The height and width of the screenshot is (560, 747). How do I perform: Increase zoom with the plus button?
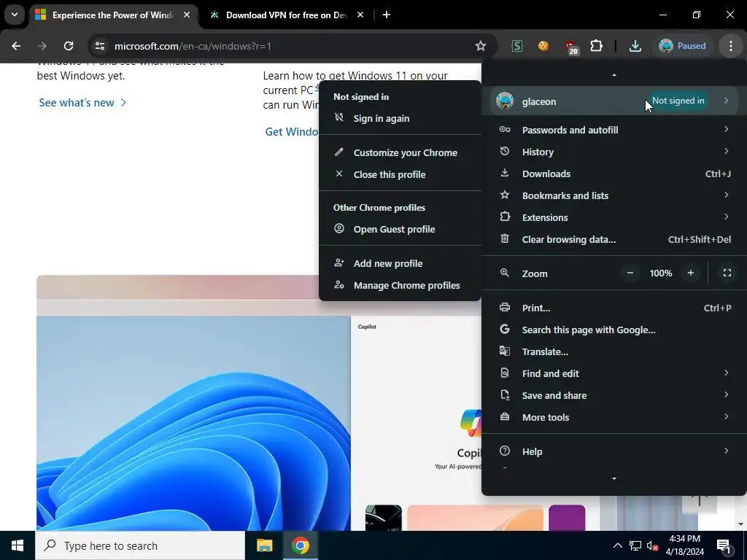[691, 273]
